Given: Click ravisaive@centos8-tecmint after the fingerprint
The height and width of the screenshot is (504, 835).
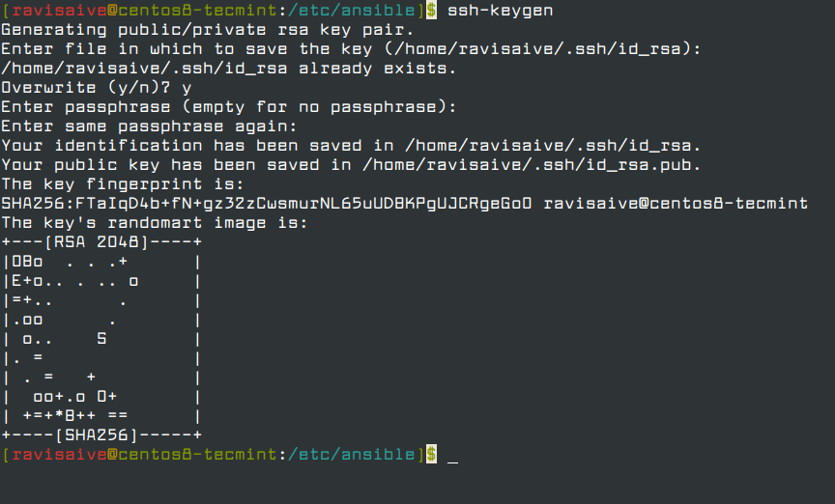Looking at the screenshot, I should 676,203.
